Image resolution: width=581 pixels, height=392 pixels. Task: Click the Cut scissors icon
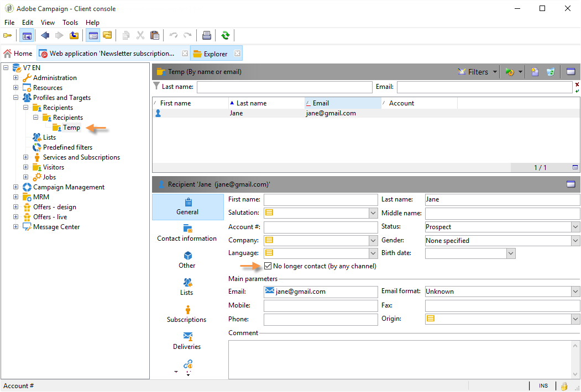[140, 35]
